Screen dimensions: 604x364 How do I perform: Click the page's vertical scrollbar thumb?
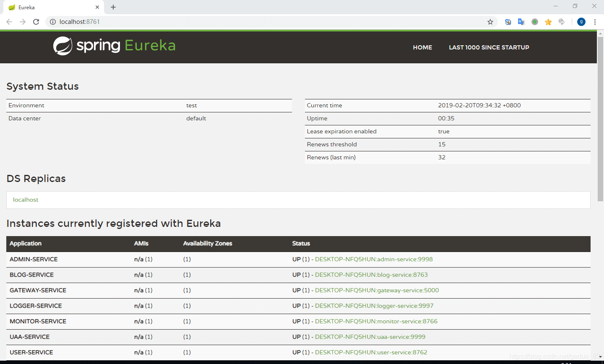pyautogui.click(x=600, y=119)
